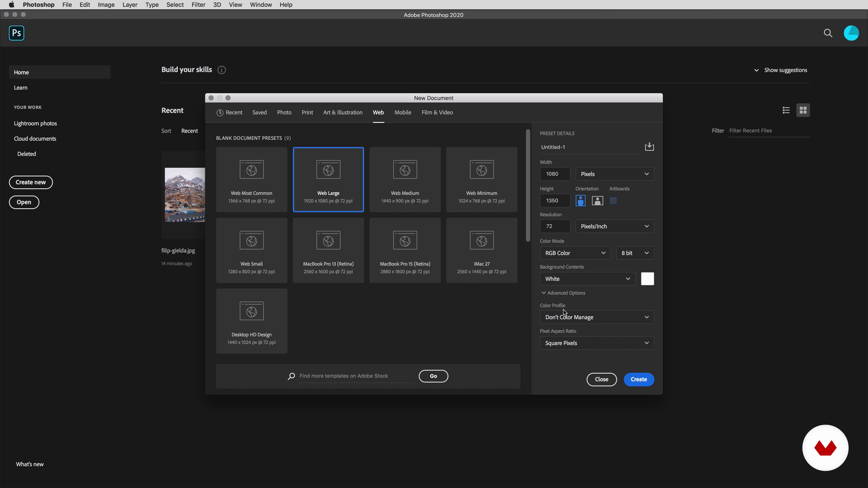Open the 8 bit depth dropdown
The width and height of the screenshot is (868, 488).
pyautogui.click(x=635, y=253)
